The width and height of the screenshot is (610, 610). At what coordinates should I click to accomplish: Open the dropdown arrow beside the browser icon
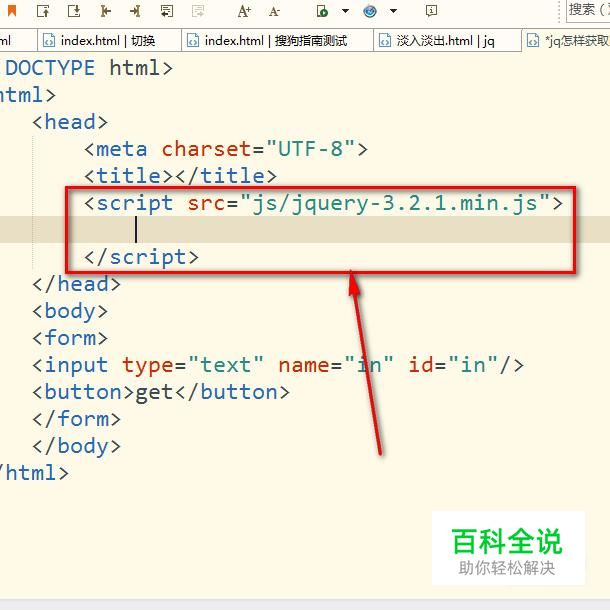pos(393,11)
